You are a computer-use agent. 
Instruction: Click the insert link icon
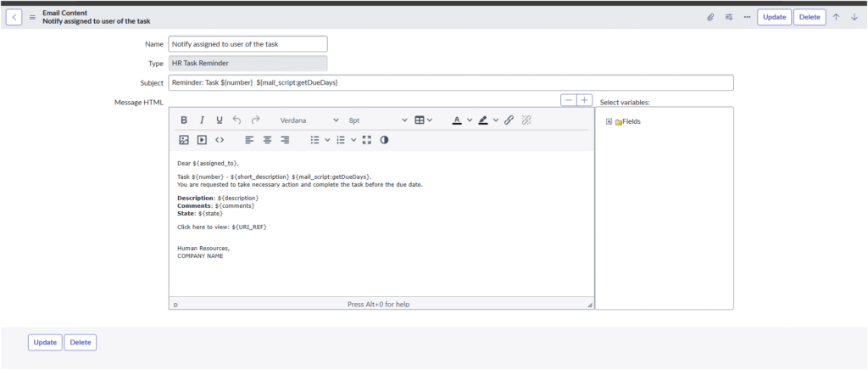509,121
